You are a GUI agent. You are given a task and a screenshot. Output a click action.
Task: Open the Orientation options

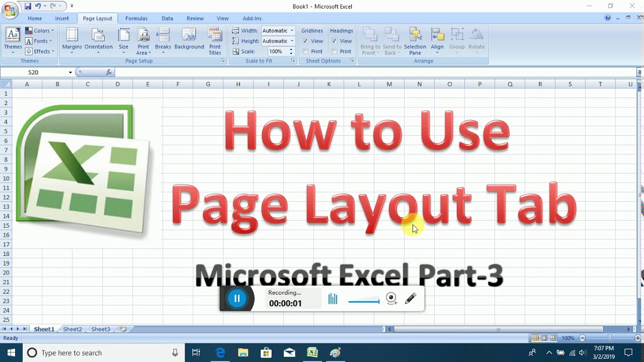point(99,41)
